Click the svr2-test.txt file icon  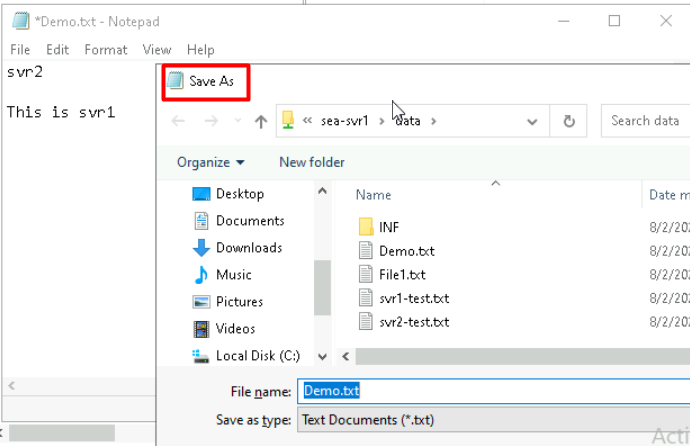click(x=366, y=322)
